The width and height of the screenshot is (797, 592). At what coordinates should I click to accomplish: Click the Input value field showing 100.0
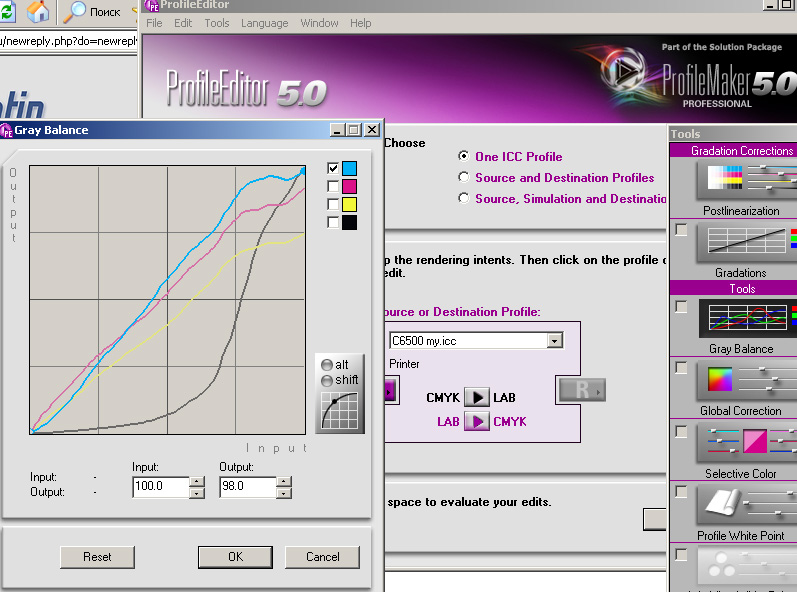click(x=161, y=487)
